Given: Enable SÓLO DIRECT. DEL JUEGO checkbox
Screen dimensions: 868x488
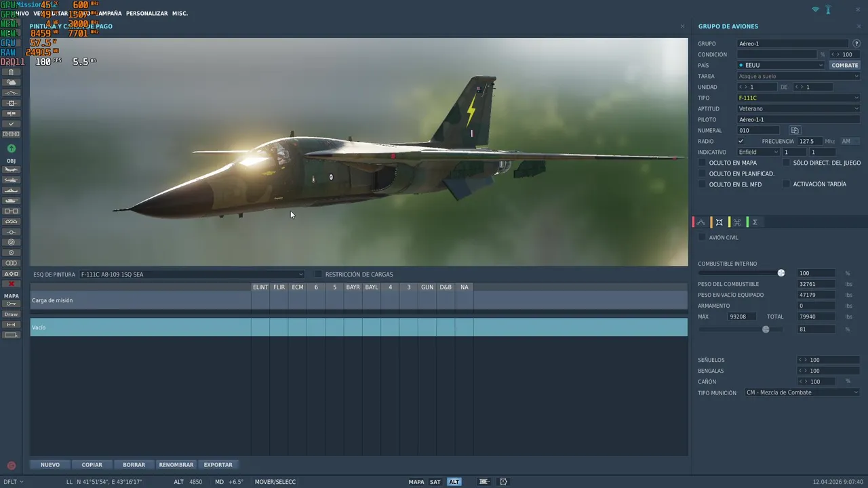Looking at the screenshot, I should tap(787, 163).
